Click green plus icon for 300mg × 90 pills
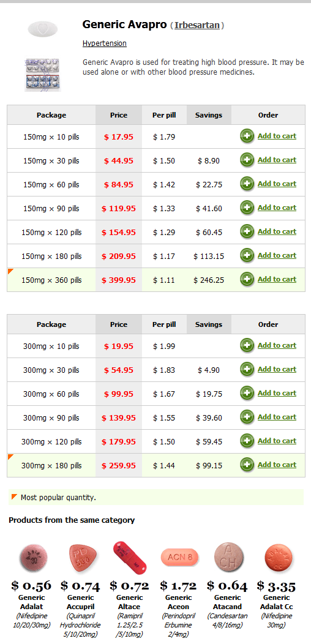Viewport: 311px width, 644px height. click(x=247, y=417)
